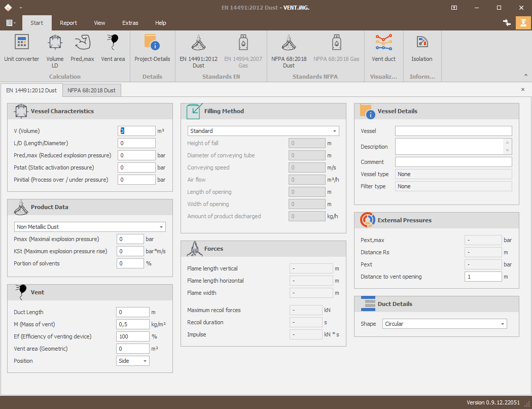Open the Pred,max calculation
Viewport: 532px width, 409px height.
pos(82,48)
